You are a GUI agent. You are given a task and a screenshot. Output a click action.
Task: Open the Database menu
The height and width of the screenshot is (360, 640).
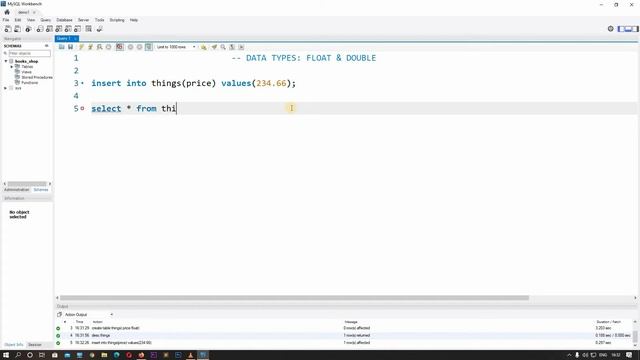64,20
